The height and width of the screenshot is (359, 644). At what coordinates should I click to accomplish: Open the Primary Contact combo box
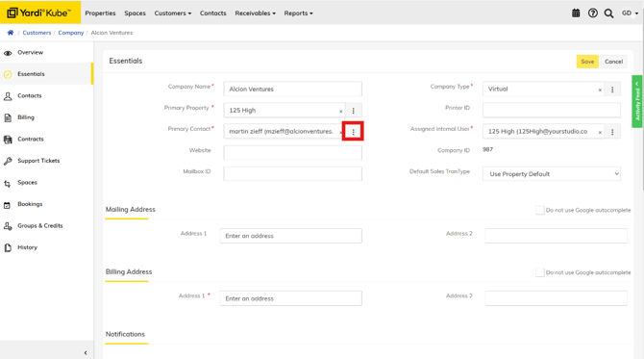tap(284, 132)
